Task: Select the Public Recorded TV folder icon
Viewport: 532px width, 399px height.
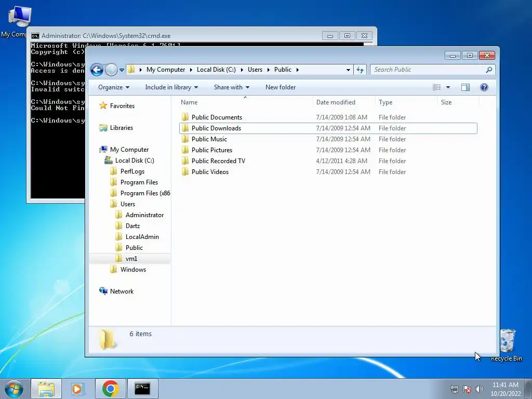Action: tap(185, 161)
